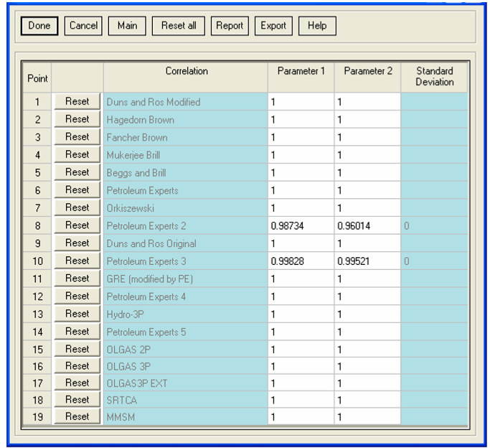This screenshot has height=448, width=490.
Task: Click the Hydro-3P correlation name
Action: coord(126,314)
